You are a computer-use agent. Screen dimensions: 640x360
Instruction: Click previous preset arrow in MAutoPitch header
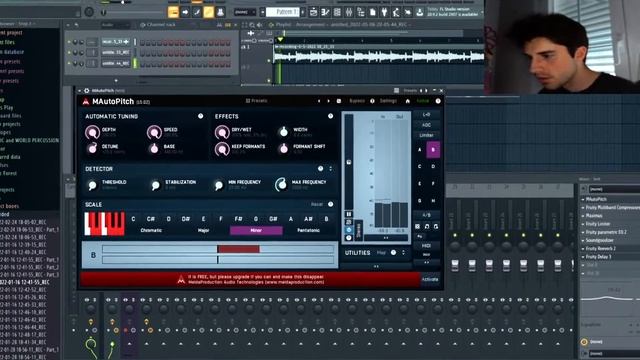[x=319, y=101]
